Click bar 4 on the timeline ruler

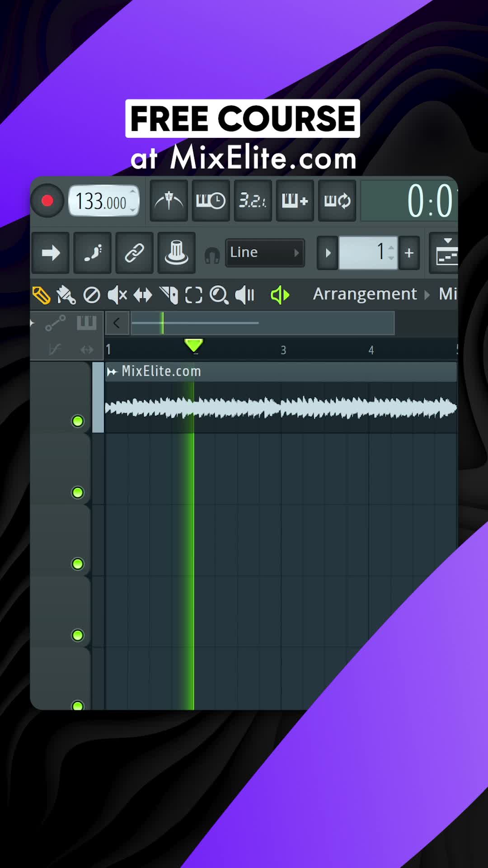(x=371, y=350)
